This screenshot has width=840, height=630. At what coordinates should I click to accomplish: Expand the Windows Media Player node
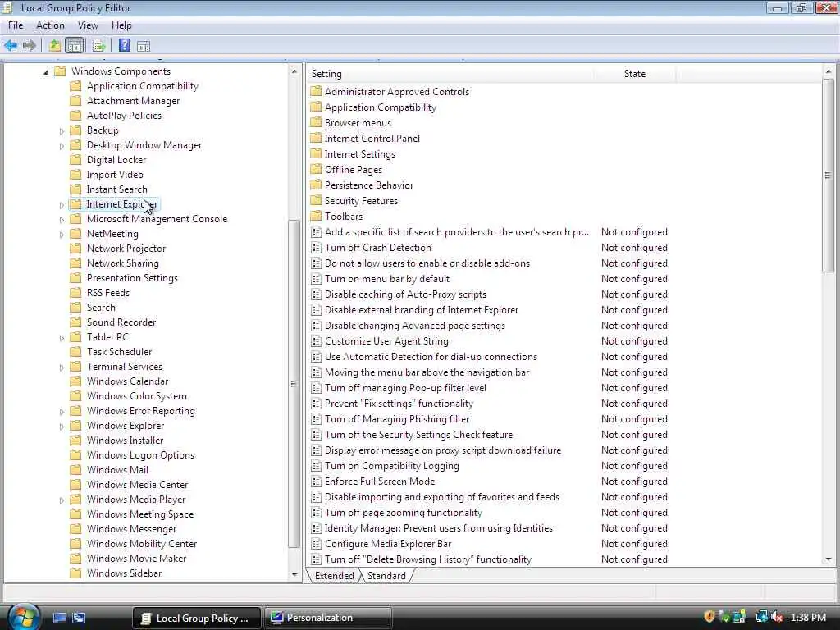[62, 500]
